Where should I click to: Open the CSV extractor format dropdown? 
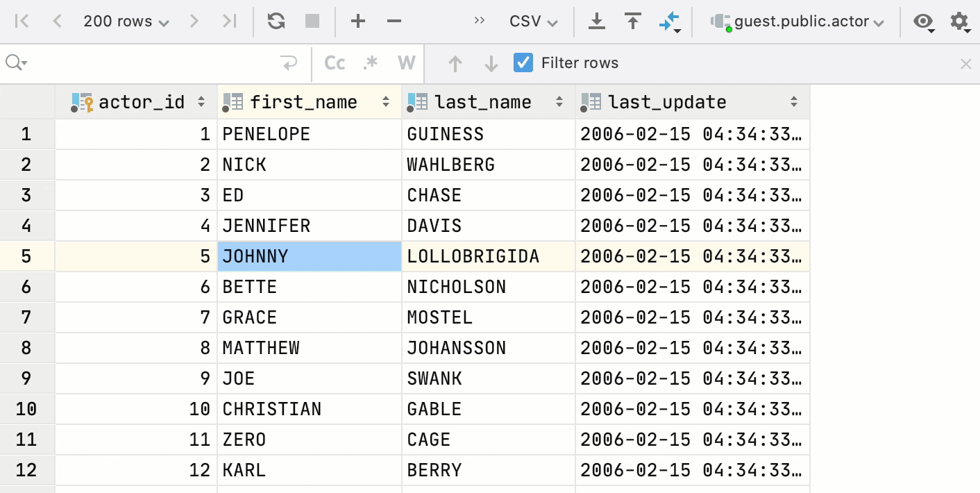(532, 21)
